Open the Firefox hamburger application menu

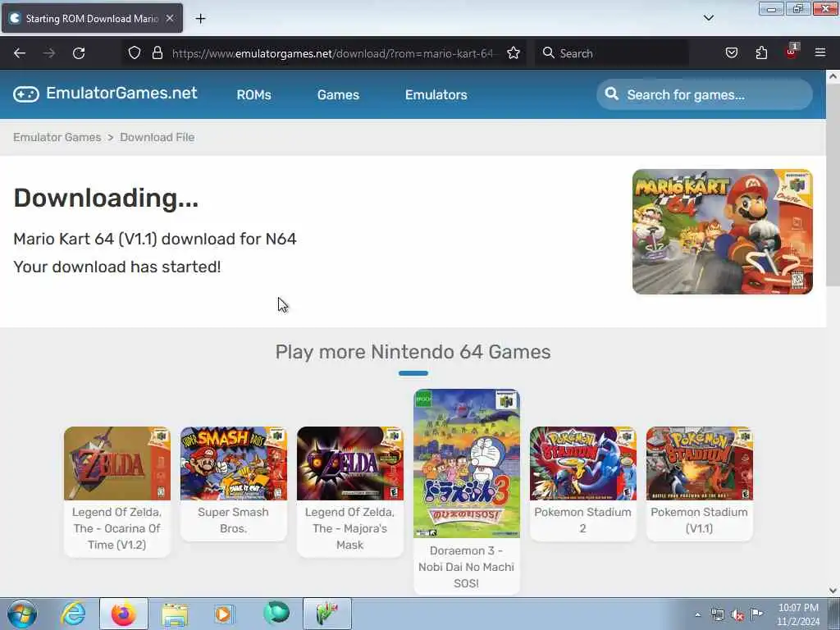point(820,52)
